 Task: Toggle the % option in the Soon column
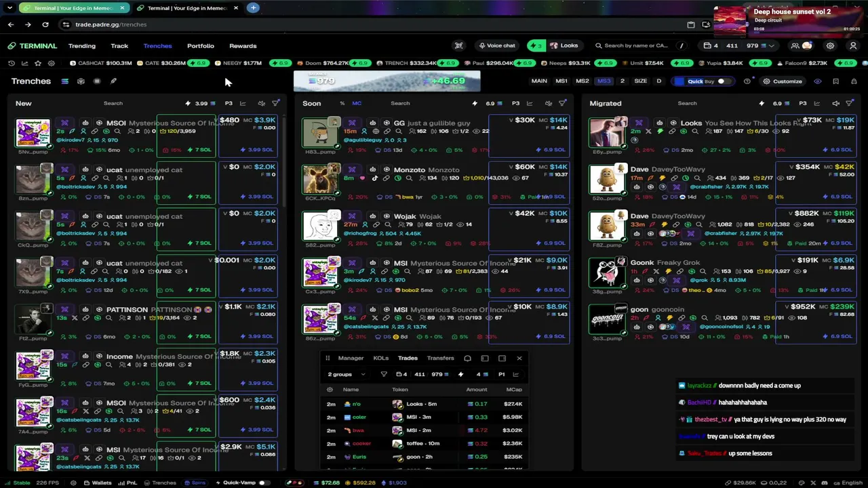[x=342, y=104]
